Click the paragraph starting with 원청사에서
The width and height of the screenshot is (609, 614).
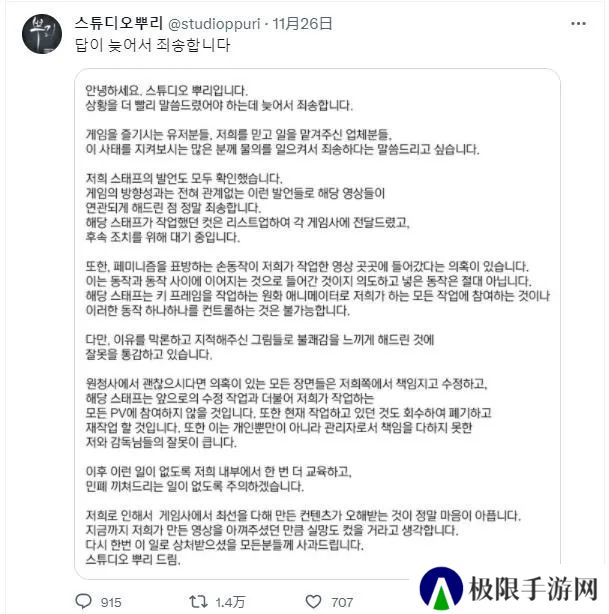(288, 413)
